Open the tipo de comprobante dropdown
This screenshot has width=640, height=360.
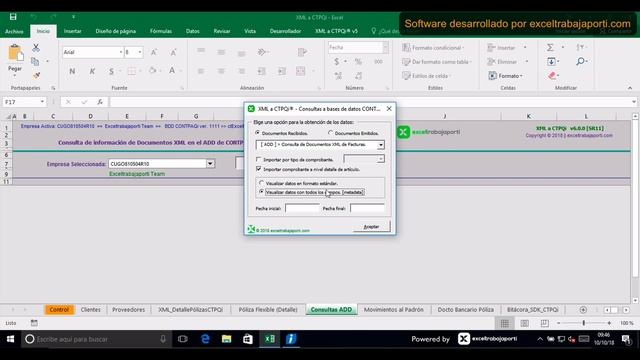(380, 159)
